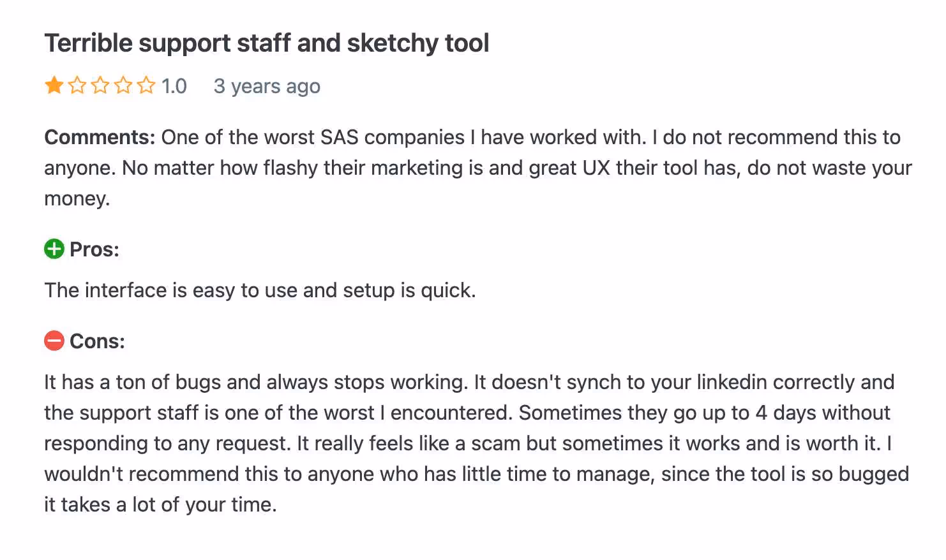This screenshot has height=560, width=946.
Task: Click the word 'linkedin' in the cons
Action: pyautogui.click(x=732, y=382)
